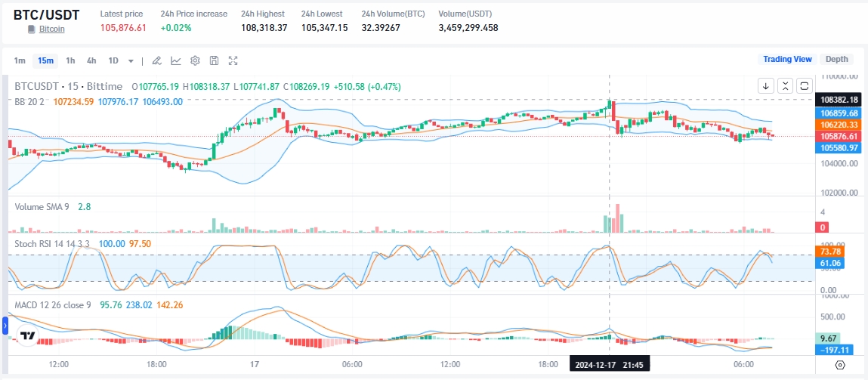Click the MACD 12 26 close 9 label
The width and height of the screenshot is (868, 380).
(x=53, y=304)
